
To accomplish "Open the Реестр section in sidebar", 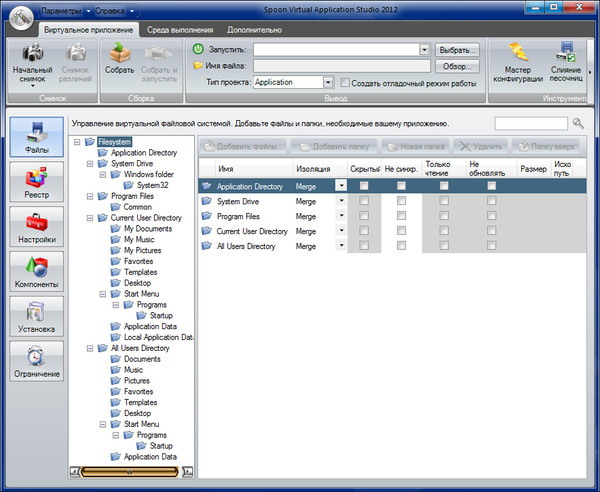I will (x=36, y=185).
